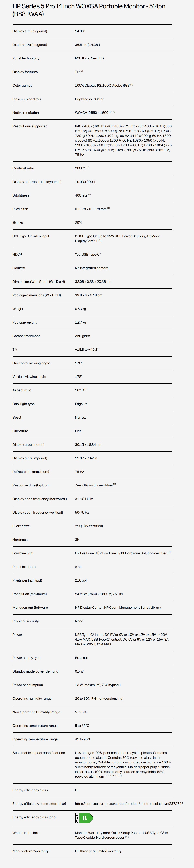Click footnote 1 beside Tilt display feature
Viewport: 194px width, 868px height.
click(82, 71)
